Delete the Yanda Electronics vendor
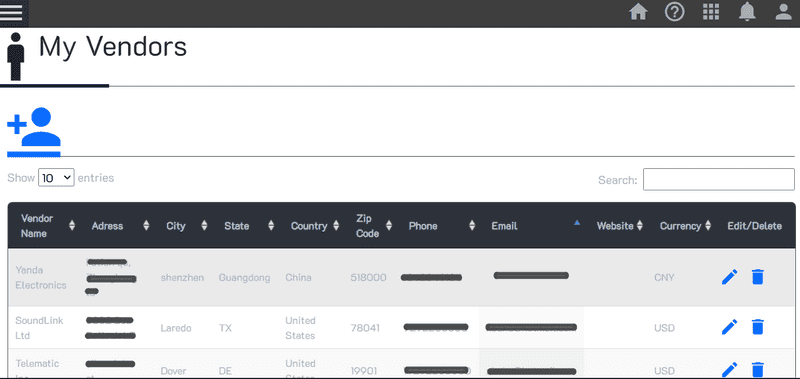Viewport: 800px width, 379px height. 758,277
